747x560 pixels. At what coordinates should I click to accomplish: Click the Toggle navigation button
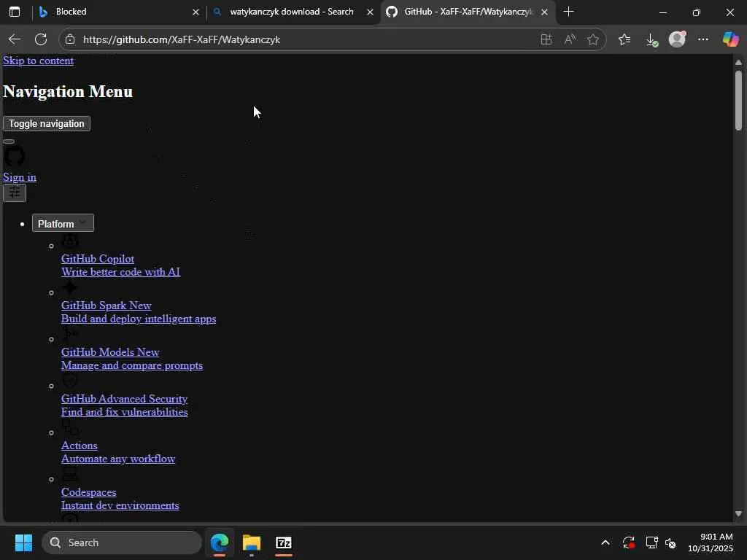pos(47,124)
